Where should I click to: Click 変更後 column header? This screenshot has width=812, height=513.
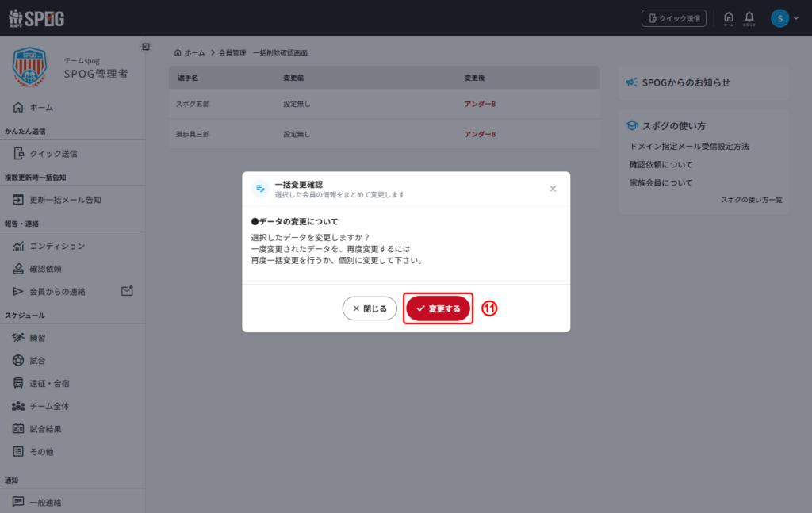tap(474, 78)
